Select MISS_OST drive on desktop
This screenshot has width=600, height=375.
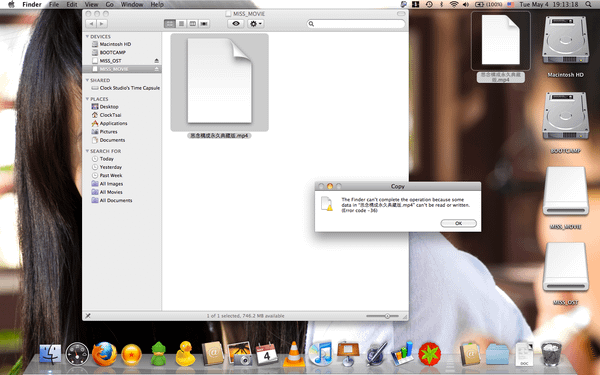(565, 267)
